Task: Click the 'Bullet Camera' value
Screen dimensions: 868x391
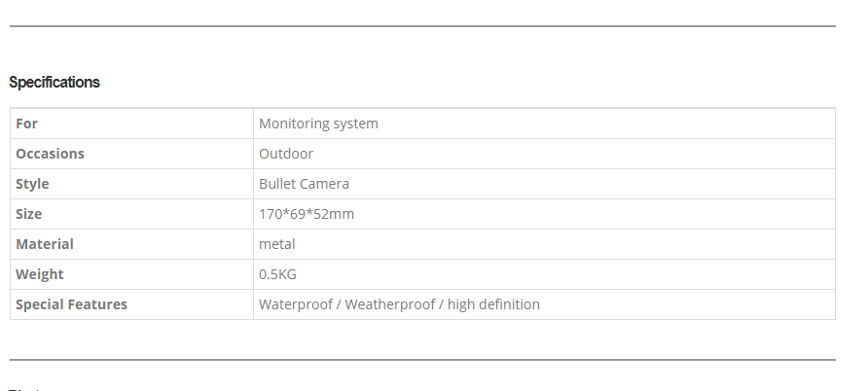Action: point(304,184)
